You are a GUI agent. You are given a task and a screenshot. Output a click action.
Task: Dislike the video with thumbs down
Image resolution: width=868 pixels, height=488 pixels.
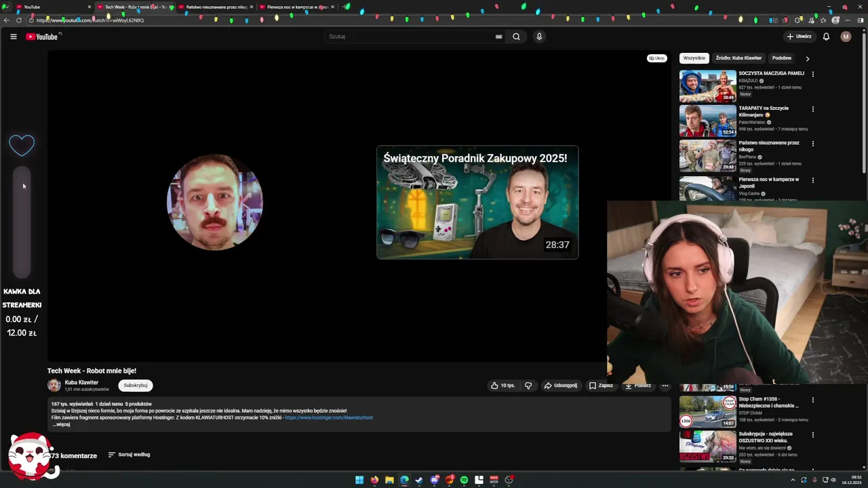point(528,386)
